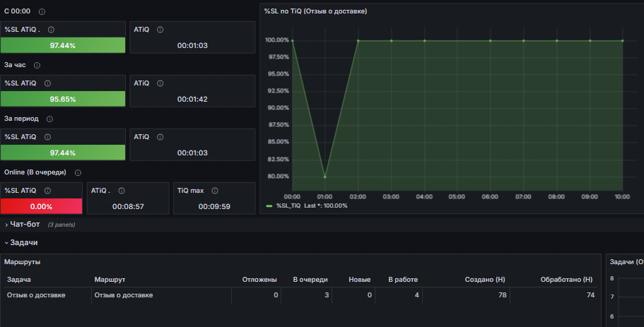Screen dimensions: 644x327
Task: Open '%SL по TiQ (Отзыв о доставке)' panel title menu
Action: coord(315,11)
